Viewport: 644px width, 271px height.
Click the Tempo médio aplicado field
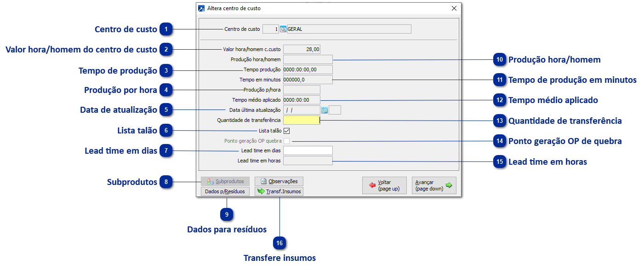(302, 100)
